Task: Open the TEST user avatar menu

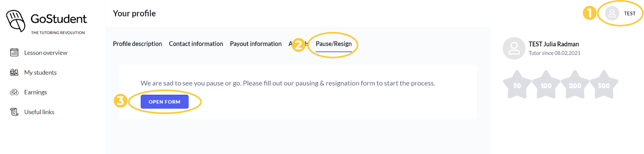Action: coord(612,13)
